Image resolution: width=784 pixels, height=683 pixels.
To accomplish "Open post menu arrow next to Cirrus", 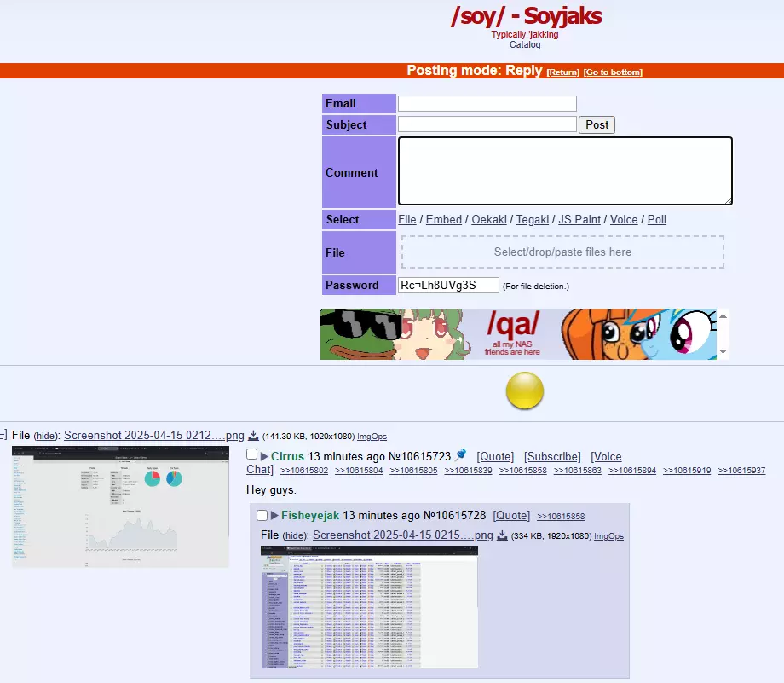I will (x=264, y=457).
